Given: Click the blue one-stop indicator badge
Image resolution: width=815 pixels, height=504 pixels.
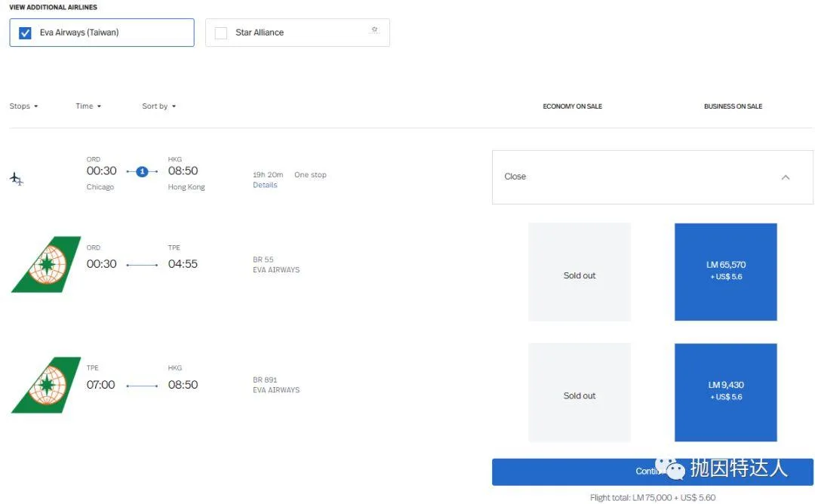Looking at the screenshot, I should (x=142, y=172).
